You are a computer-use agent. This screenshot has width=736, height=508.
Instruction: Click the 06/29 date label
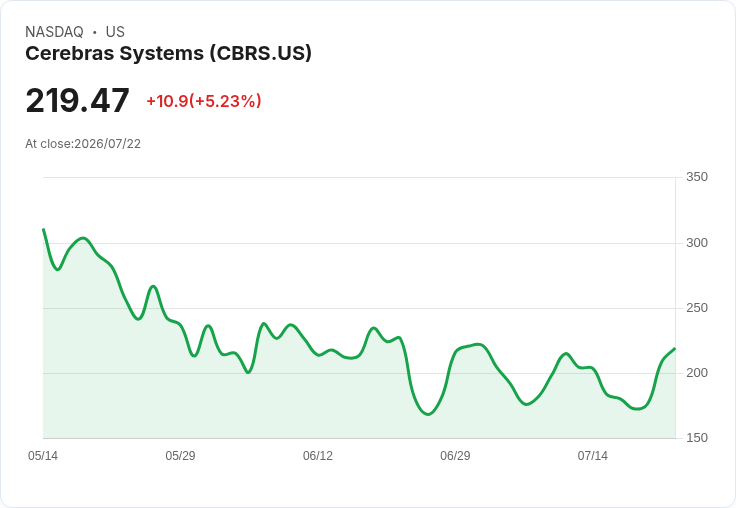(455, 456)
